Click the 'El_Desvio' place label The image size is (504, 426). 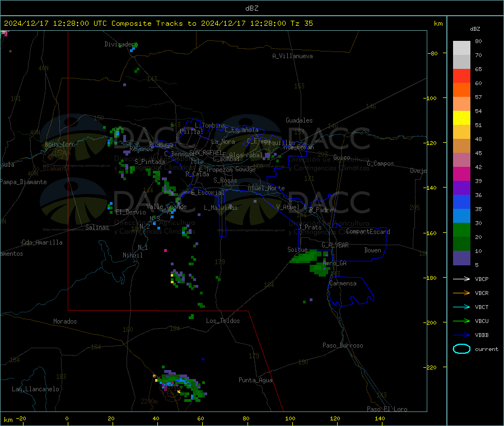tap(130, 212)
